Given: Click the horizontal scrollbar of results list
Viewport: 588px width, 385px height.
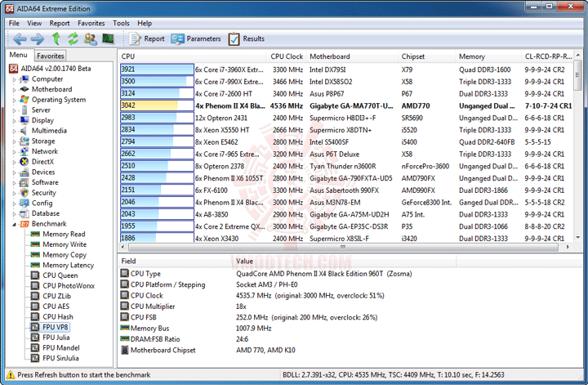Looking at the screenshot, I should (343, 247).
